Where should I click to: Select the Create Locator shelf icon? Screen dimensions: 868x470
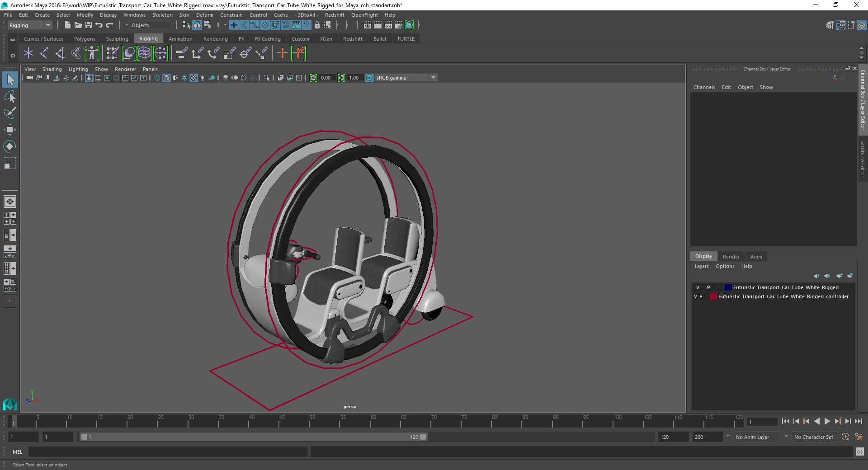pyautogui.click(x=28, y=53)
